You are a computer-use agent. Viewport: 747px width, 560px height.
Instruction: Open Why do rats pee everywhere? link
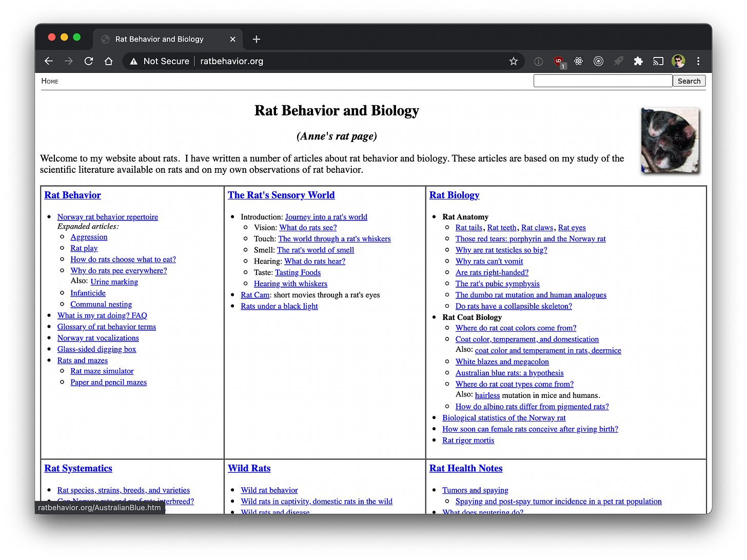(x=119, y=271)
